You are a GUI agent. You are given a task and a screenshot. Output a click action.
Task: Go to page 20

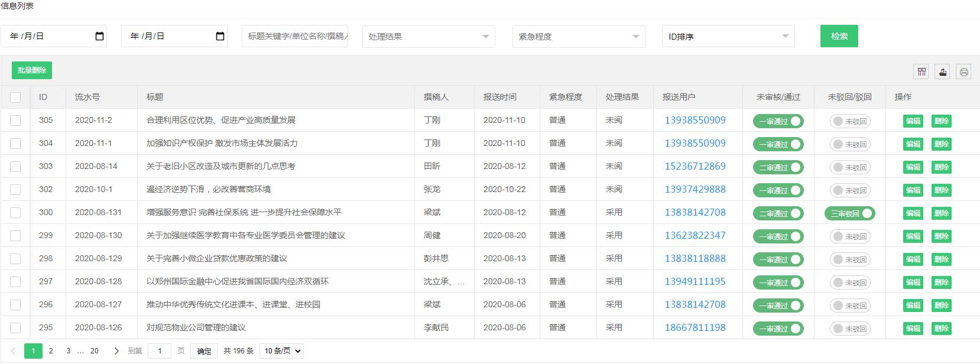click(94, 351)
